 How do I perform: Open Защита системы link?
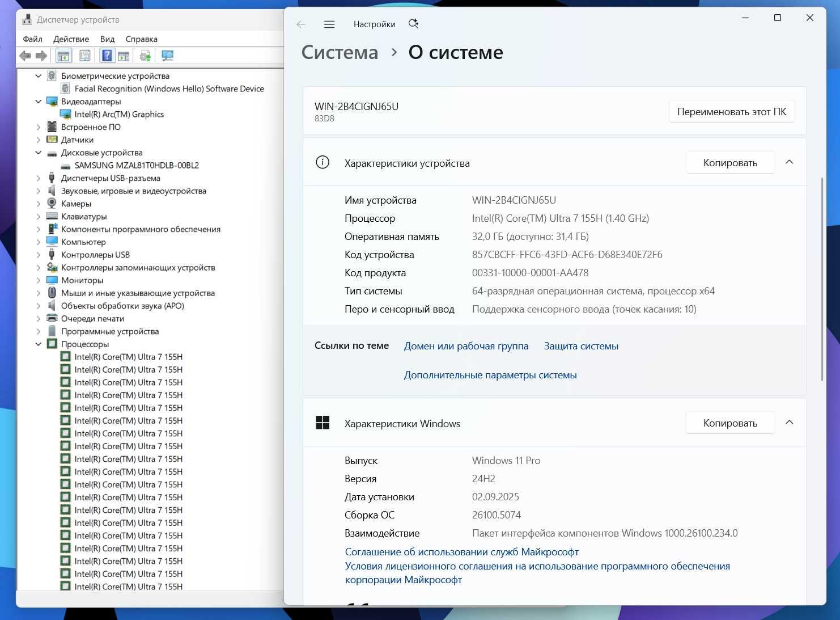click(581, 346)
